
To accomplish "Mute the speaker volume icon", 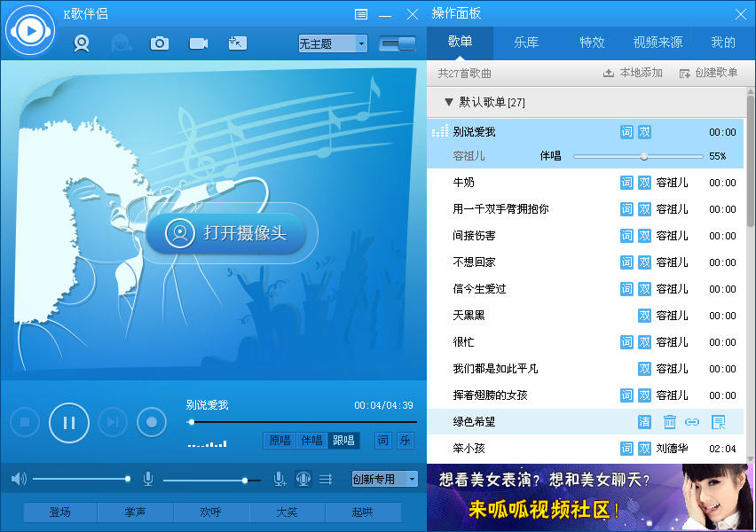I will coord(19,479).
